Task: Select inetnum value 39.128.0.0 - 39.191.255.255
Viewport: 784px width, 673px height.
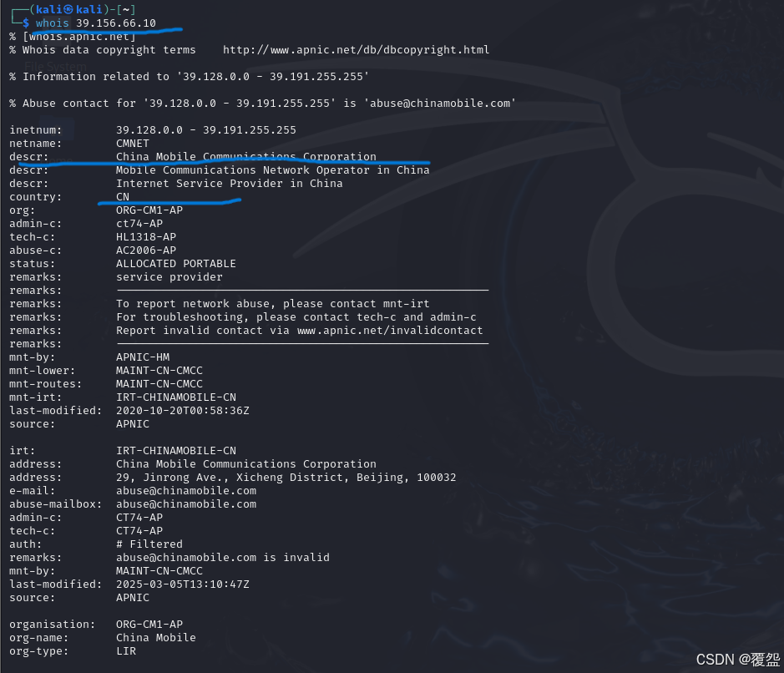Action: pos(206,130)
